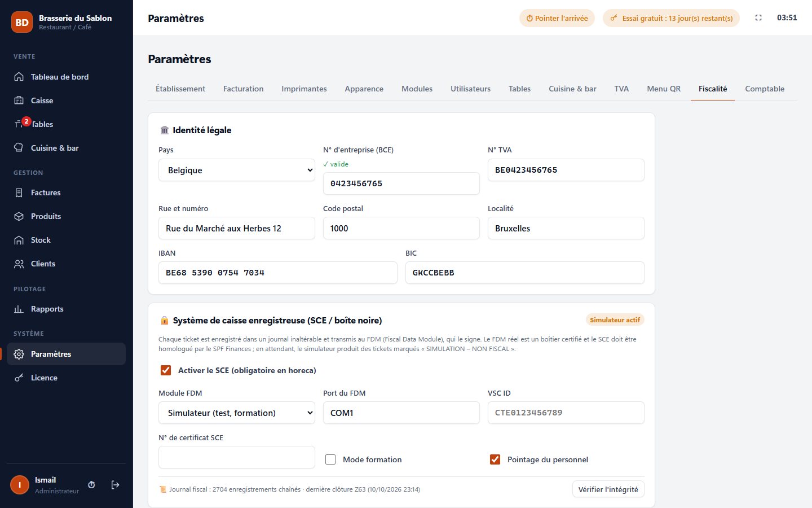Open Factures invoice icon in sidebar
The image size is (812, 508).
click(x=19, y=192)
